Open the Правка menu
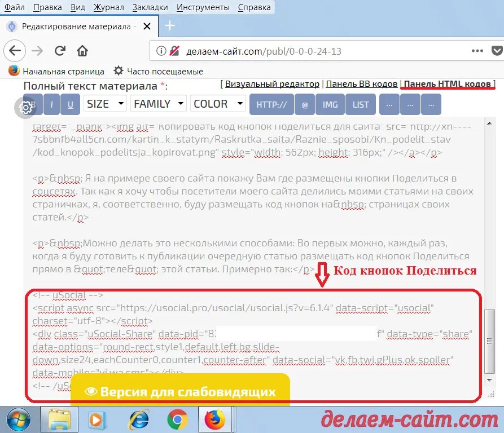 point(47,7)
